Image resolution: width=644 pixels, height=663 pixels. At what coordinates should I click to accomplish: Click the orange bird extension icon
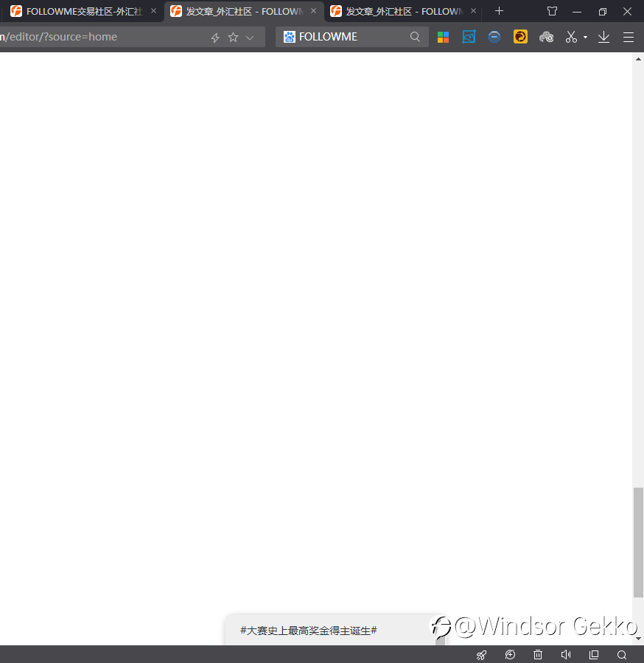[520, 37]
